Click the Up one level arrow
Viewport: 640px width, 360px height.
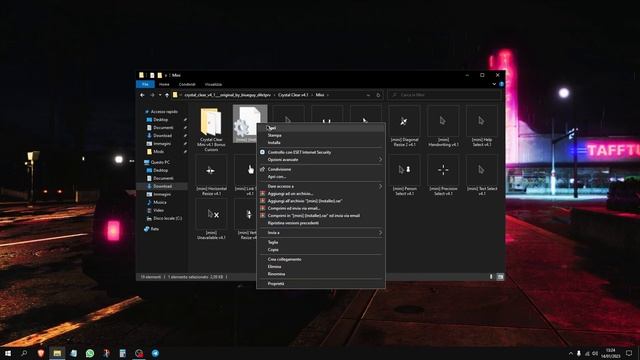coord(167,95)
